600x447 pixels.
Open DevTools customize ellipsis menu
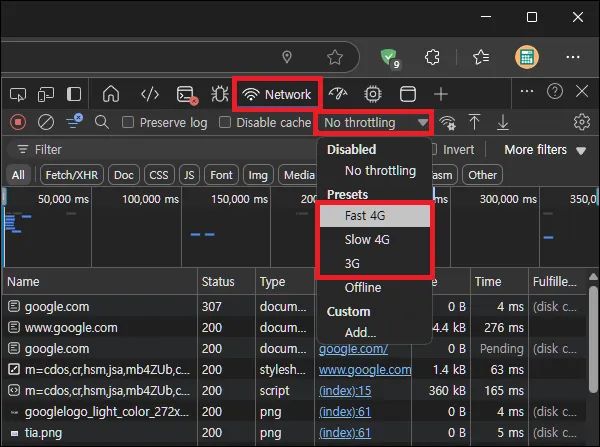[527, 91]
